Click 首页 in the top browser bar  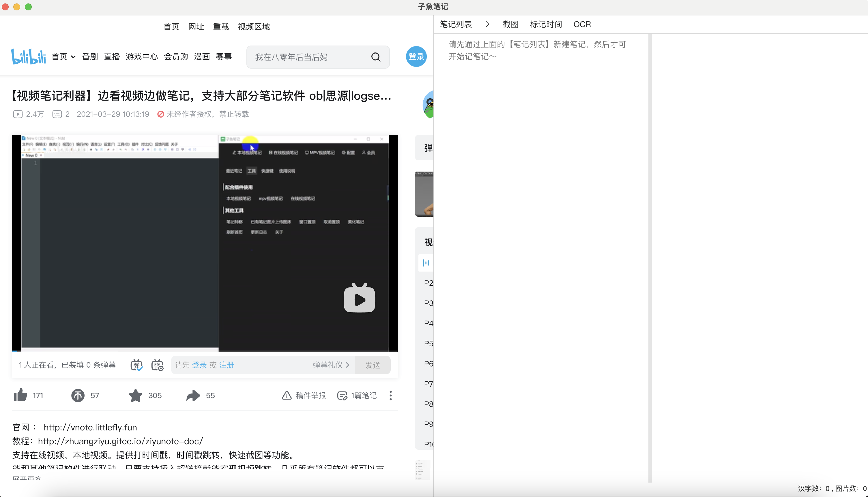(171, 27)
